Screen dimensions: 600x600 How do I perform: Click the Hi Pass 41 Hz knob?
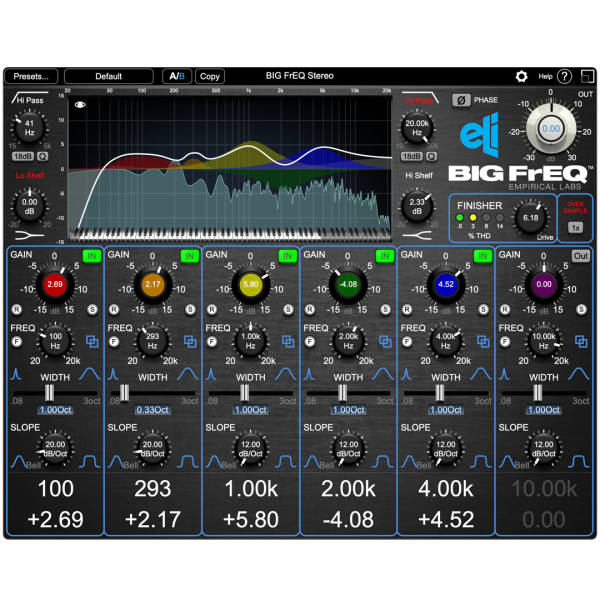[29, 128]
